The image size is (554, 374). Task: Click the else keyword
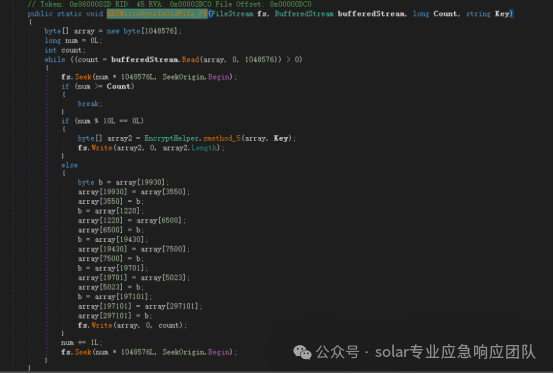pyautogui.click(x=69, y=165)
